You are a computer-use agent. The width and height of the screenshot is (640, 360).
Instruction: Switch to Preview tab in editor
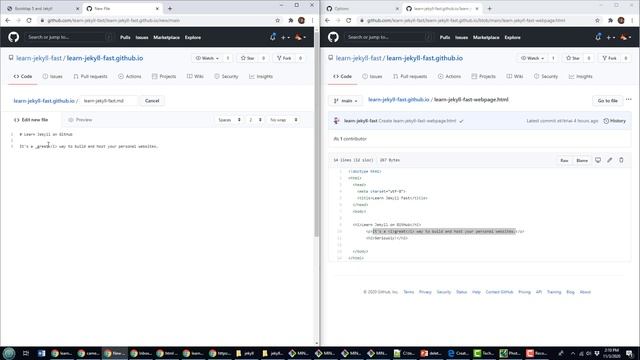coord(80,120)
